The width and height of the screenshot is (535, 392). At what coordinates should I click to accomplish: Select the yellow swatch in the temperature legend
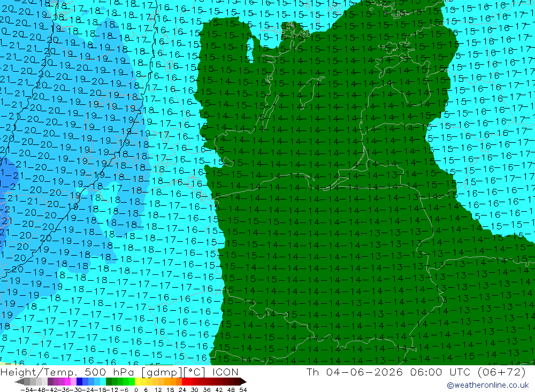point(138,382)
